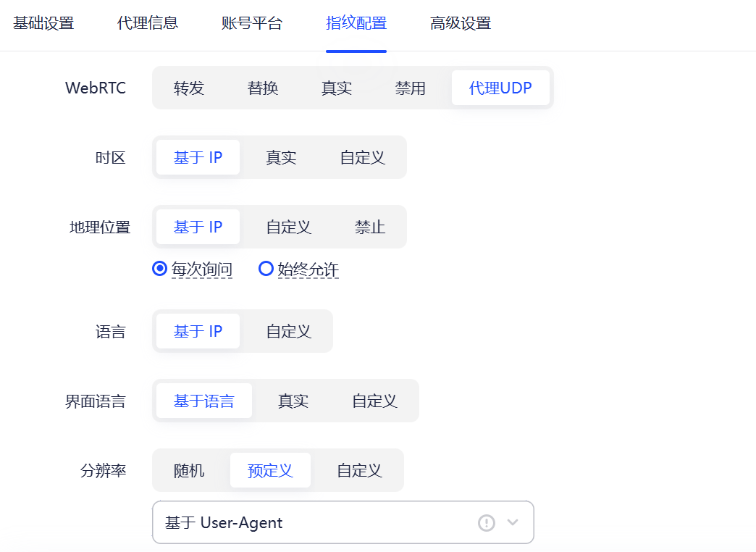Choose 禁用 for WebRTC
The image size is (756, 552).
(x=411, y=88)
